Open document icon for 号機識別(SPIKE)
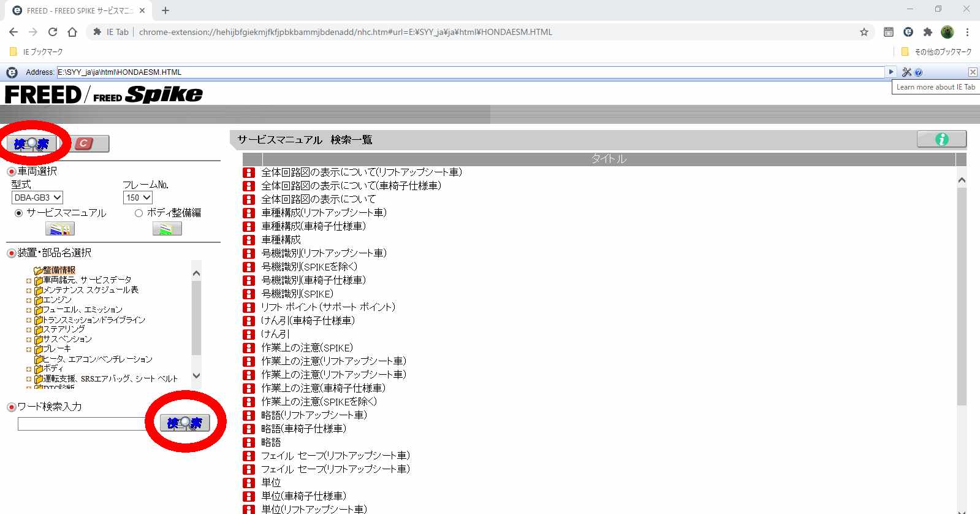 249,294
